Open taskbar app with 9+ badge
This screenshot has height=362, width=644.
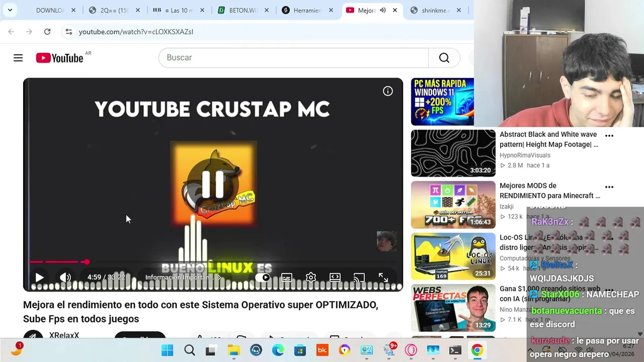(x=389, y=350)
